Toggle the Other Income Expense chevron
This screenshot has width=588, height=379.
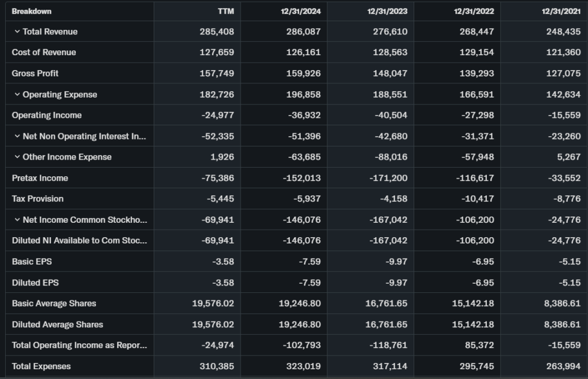pos(17,157)
